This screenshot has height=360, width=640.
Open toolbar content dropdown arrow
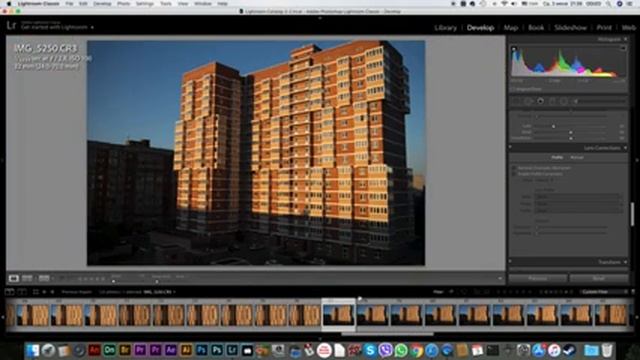click(500, 278)
